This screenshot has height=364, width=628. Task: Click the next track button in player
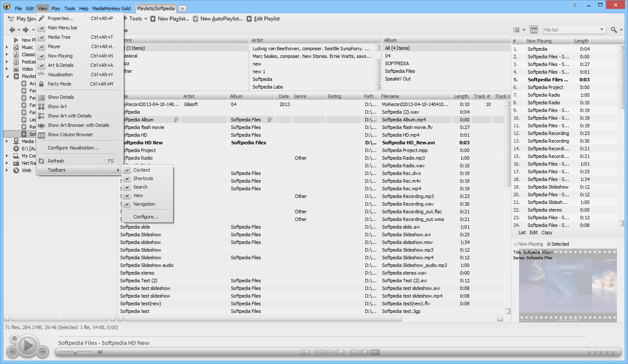pyautogui.click(x=43, y=352)
